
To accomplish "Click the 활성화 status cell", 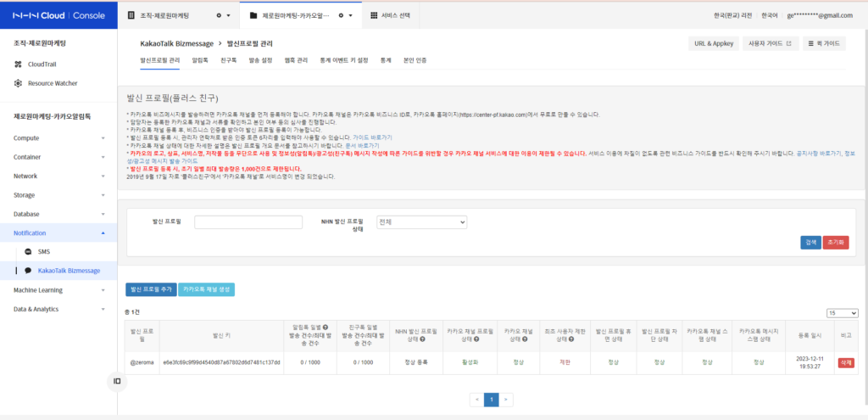I will [470, 363].
